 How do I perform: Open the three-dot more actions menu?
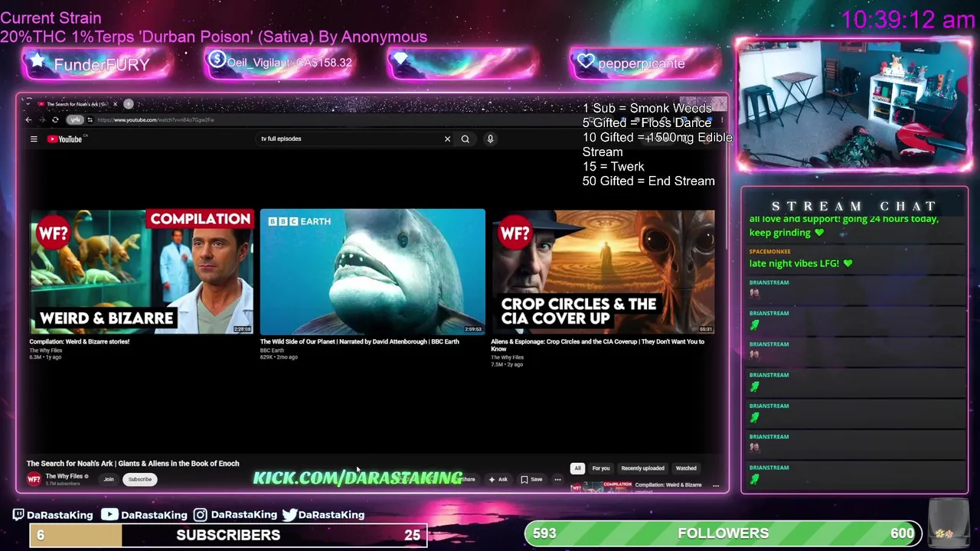click(557, 479)
